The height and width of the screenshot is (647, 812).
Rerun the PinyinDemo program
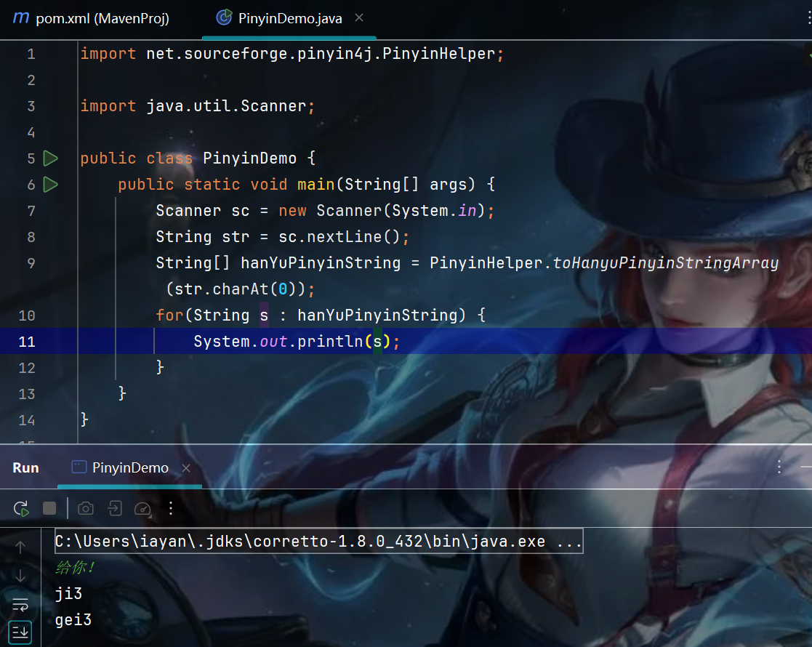coord(21,509)
